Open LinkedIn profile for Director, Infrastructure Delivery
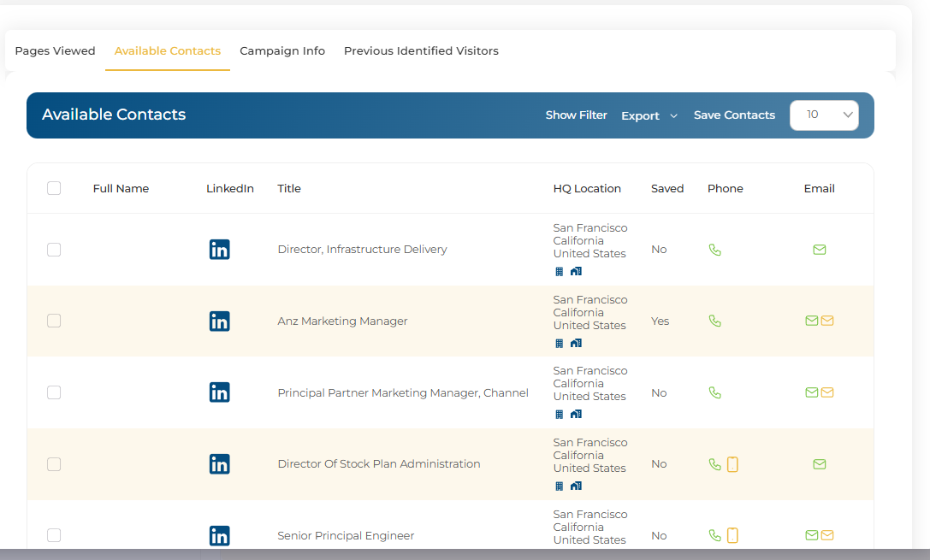The height and width of the screenshot is (560, 930). click(219, 250)
